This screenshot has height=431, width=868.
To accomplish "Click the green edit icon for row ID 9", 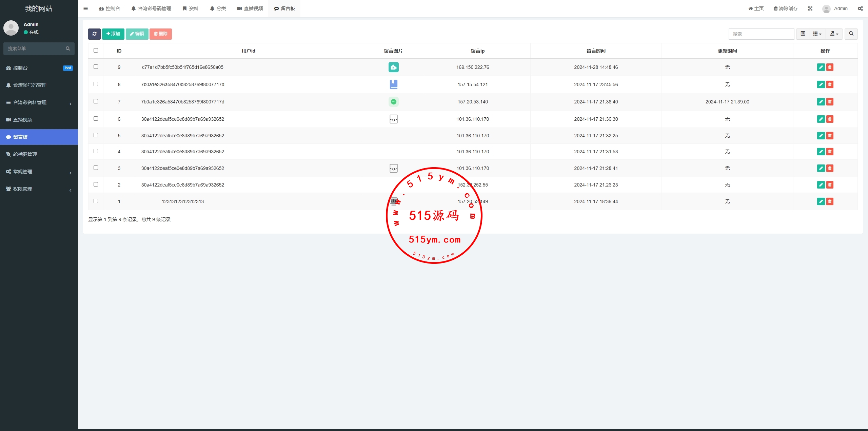I will point(821,67).
